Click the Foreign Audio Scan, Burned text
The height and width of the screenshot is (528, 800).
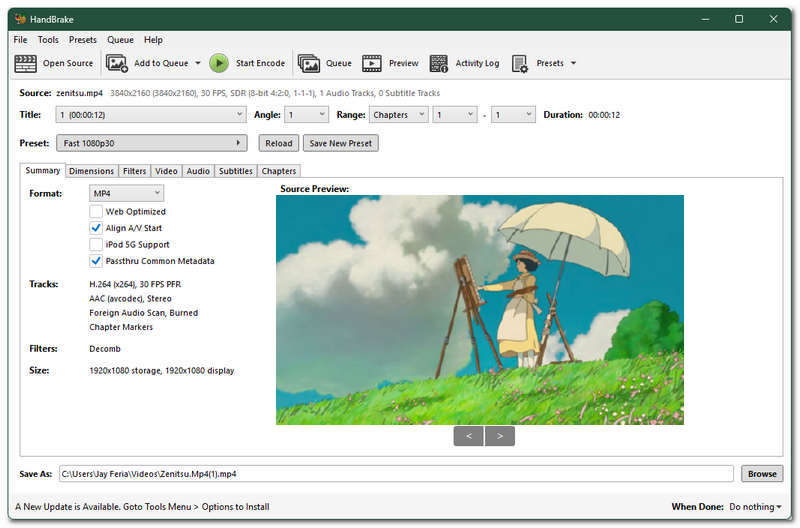pos(143,313)
